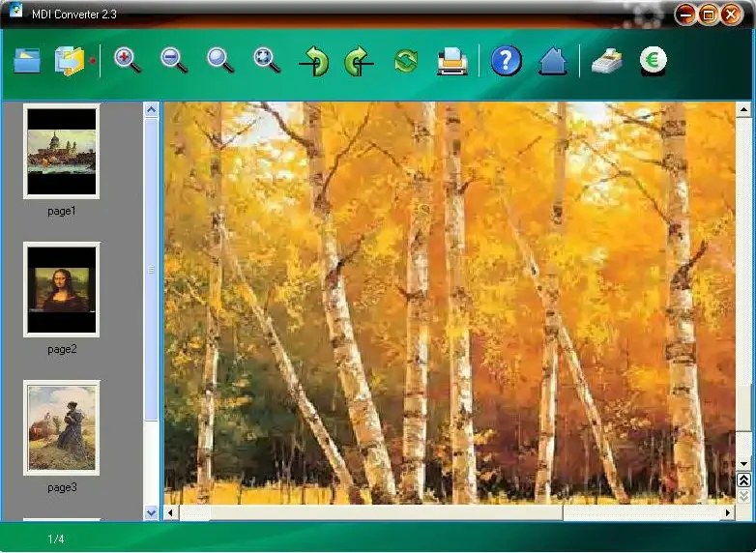Open file with the blue folder icon
The height and width of the screenshot is (553, 756).
pos(27,61)
